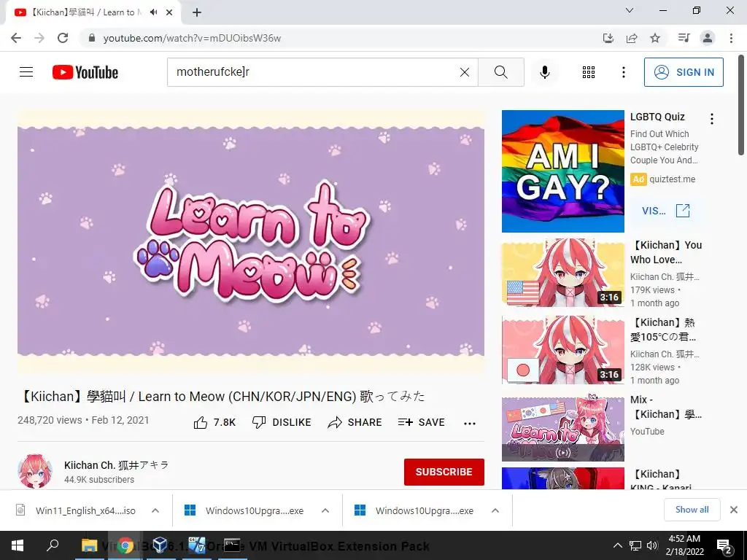Open Chrome three-dot menu
The height and width of the screenshot is (560, 747).
click(731, 38)
